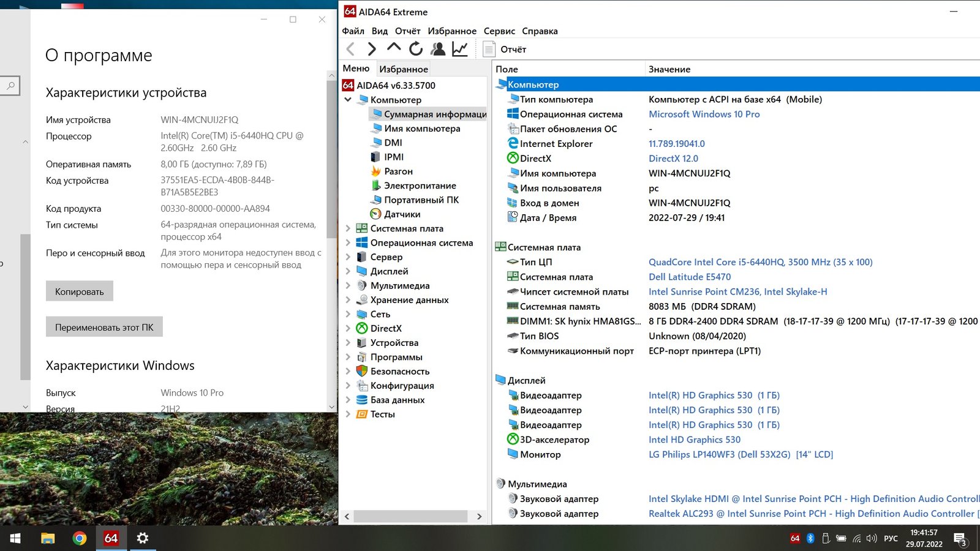Screen dimensions: 980x551
Task: Click the Портативный ПК laptop icon
Action: click(375, 200)
